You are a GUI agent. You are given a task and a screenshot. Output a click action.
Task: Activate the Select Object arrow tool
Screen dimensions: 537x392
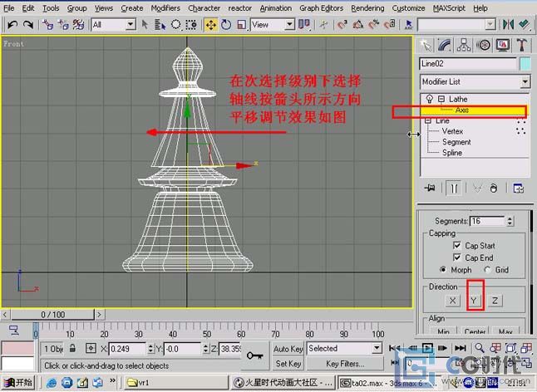click(145, 25)
